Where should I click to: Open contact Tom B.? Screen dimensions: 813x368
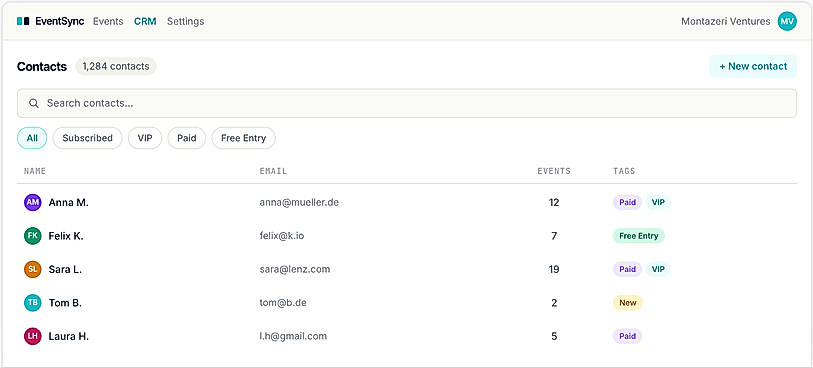(65, 303)
